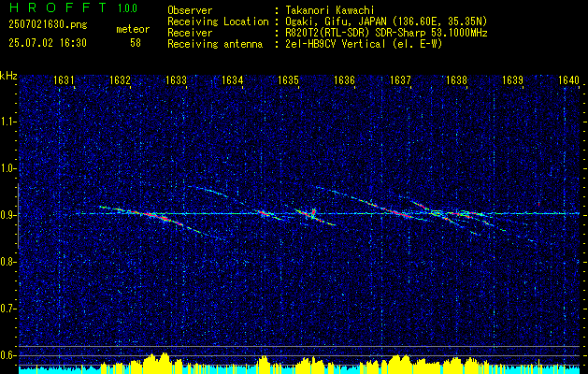
Task: Click the small red echo spike before 1640
Action: (538, 204)
